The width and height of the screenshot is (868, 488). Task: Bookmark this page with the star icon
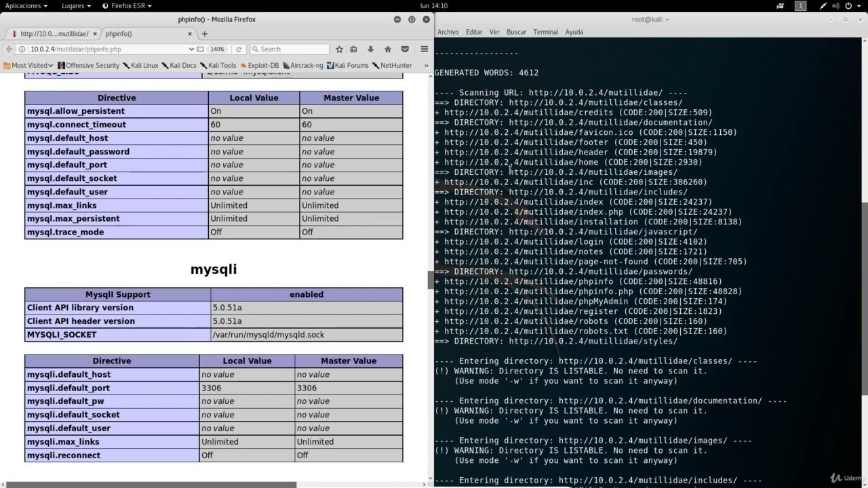point(339,49)
